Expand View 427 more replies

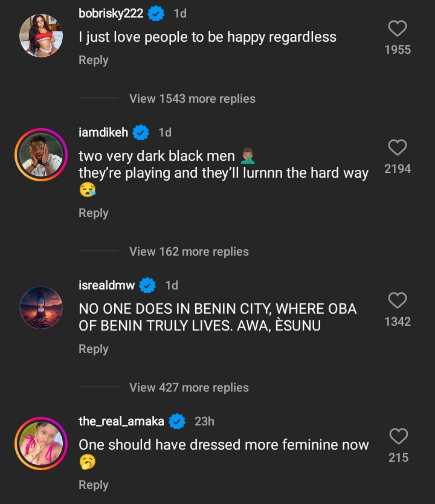click(188, 387)
